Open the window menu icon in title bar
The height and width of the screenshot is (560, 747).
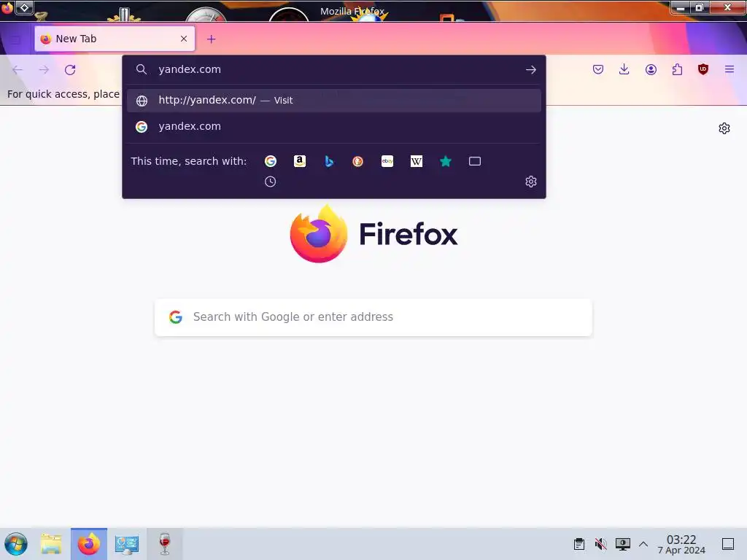pos(7,7)
